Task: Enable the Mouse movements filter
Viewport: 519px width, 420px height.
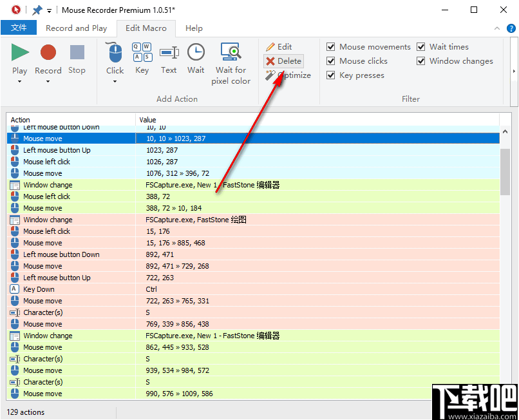Action: tap(330, 46)
